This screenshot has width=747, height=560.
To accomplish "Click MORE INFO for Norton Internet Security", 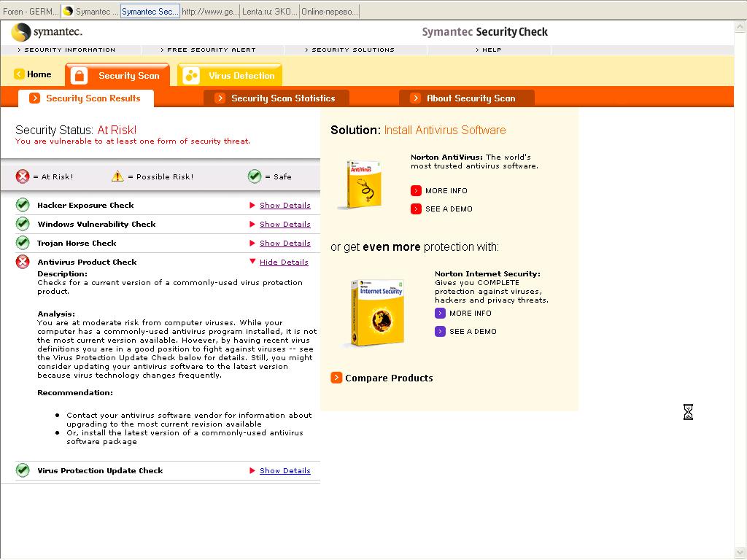I will click(x=471, y=314).
